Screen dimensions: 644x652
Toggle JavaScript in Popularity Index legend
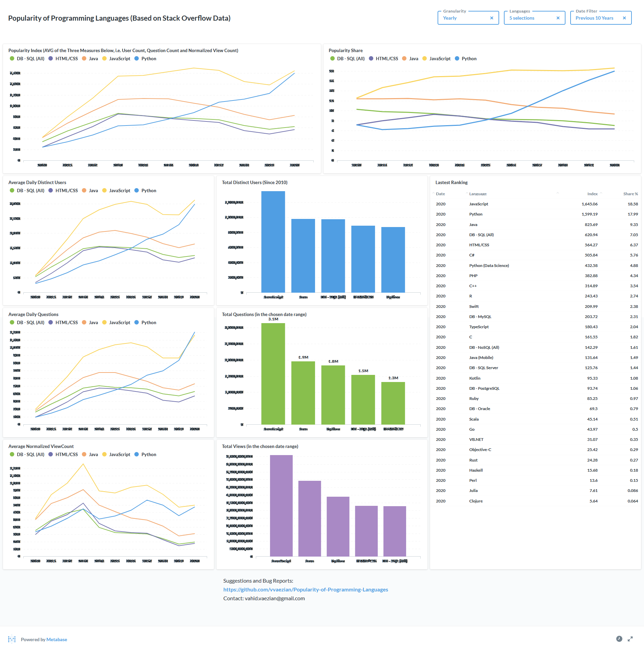[116, 59]
